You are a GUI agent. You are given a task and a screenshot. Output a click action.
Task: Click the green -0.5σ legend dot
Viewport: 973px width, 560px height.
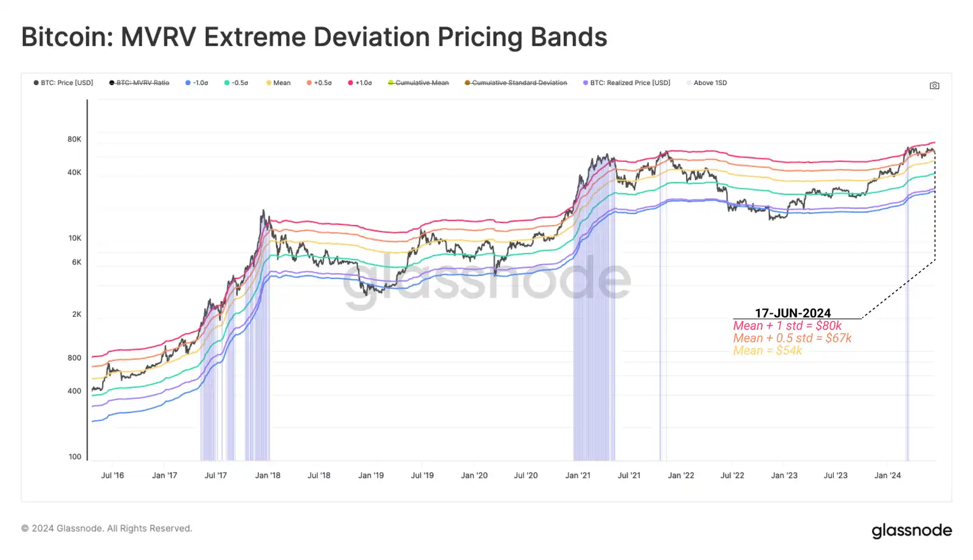tap(227, 83)
